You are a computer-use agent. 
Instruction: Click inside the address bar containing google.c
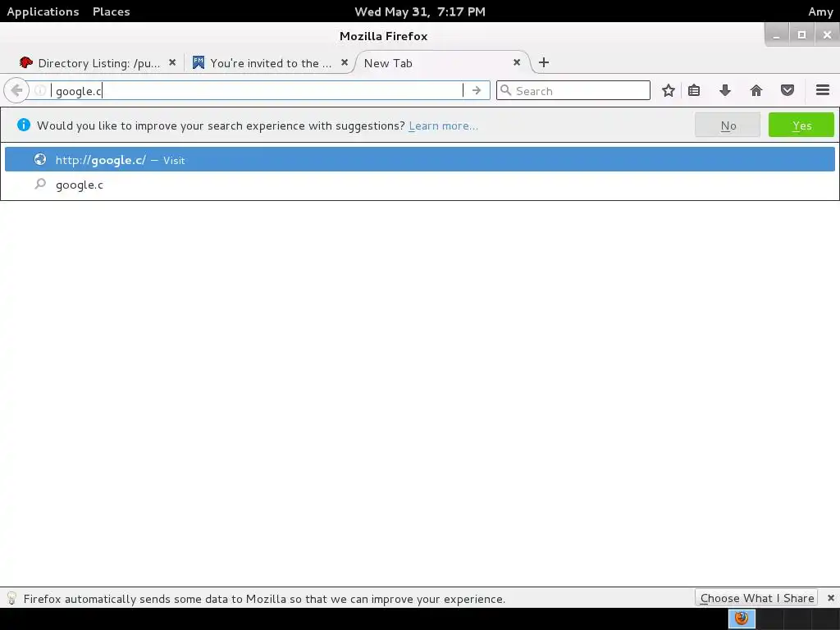(257, 90)
